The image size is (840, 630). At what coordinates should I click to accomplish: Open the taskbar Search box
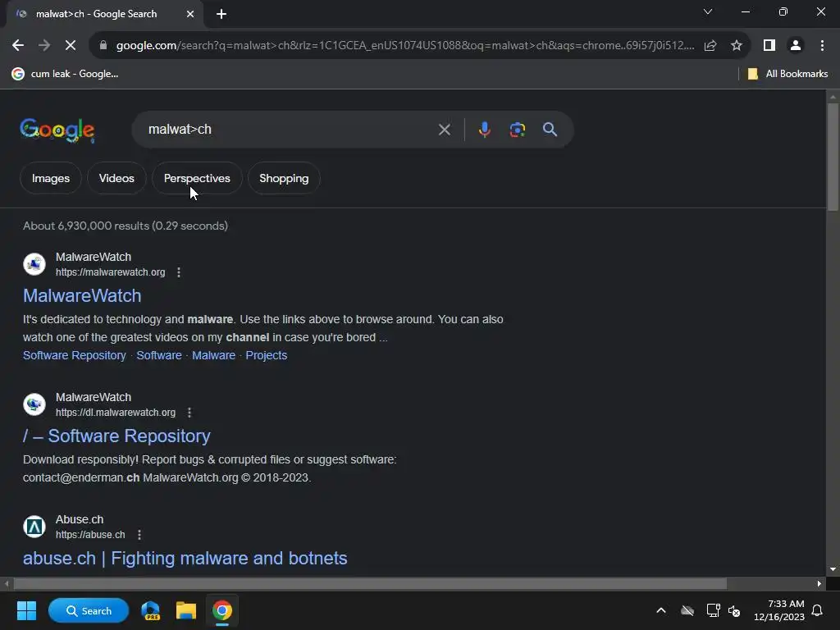(89, 610)
